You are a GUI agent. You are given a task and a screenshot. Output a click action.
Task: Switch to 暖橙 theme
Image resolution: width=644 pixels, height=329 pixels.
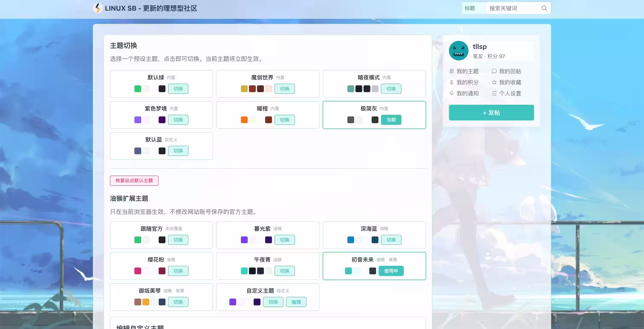coord(285,120)
